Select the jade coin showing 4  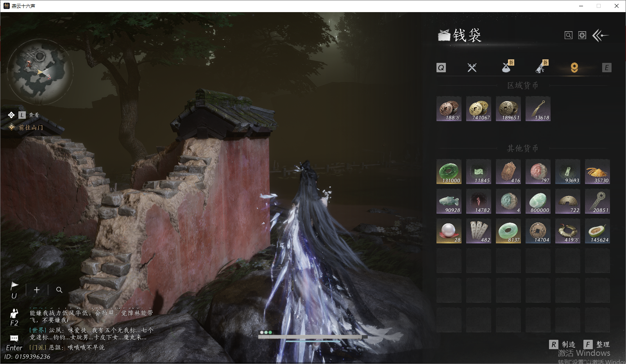[x=508, y=201]
